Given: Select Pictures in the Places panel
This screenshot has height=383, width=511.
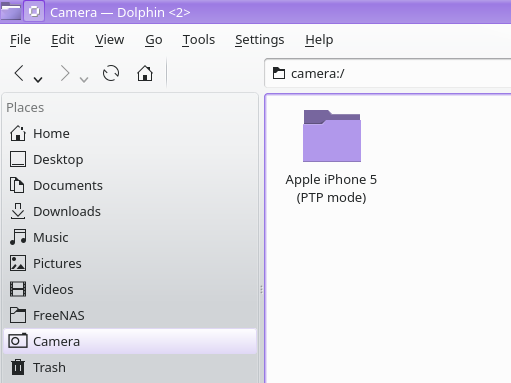Looking at the screenshot, I should pos(130,263).
